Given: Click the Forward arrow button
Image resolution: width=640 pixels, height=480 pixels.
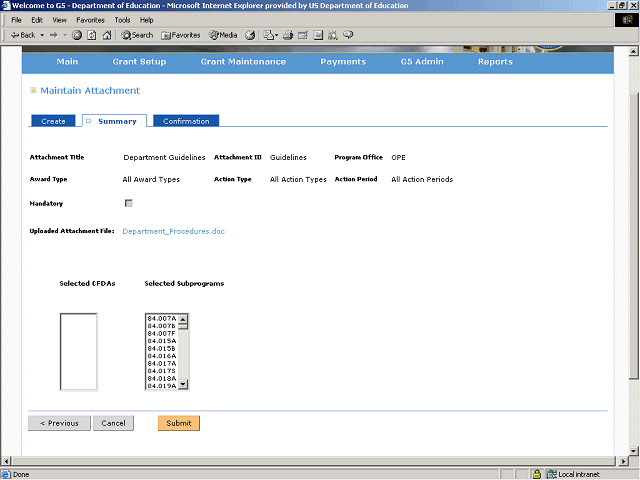Looking at the screenshot, I should (x=54, y=35).
